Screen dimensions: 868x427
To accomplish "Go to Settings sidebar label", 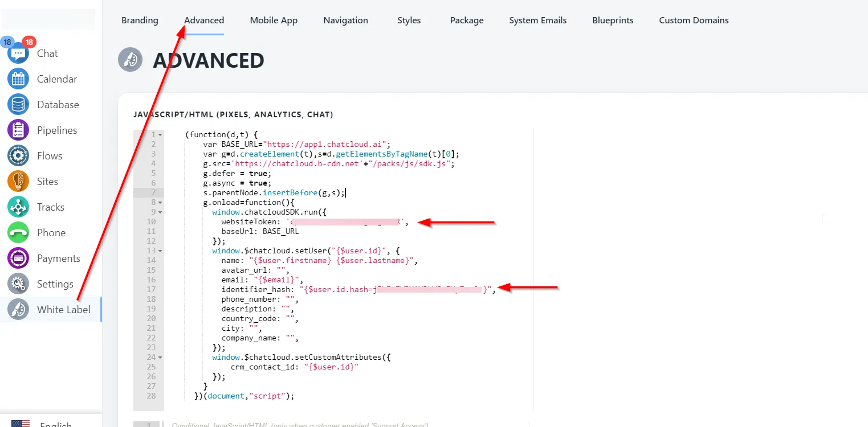I will (55, 284).
